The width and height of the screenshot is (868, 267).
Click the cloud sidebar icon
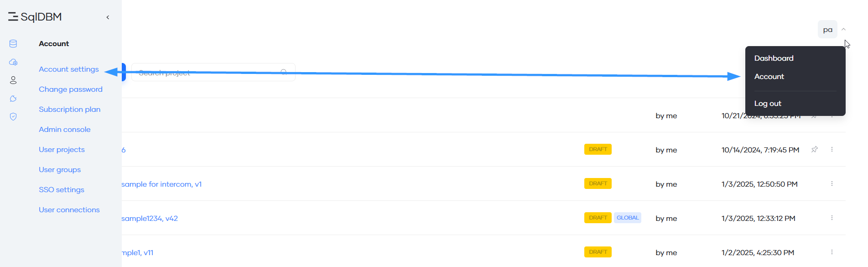pos(13,62)
